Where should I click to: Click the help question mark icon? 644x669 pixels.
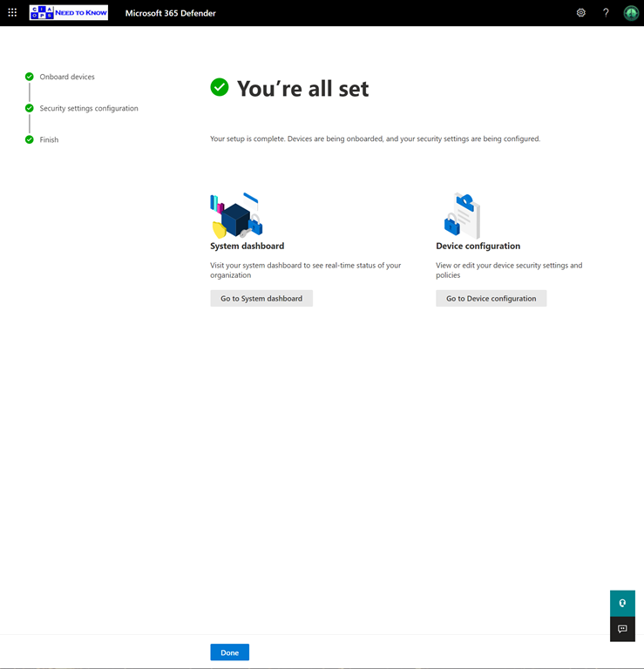click(606, 13)
